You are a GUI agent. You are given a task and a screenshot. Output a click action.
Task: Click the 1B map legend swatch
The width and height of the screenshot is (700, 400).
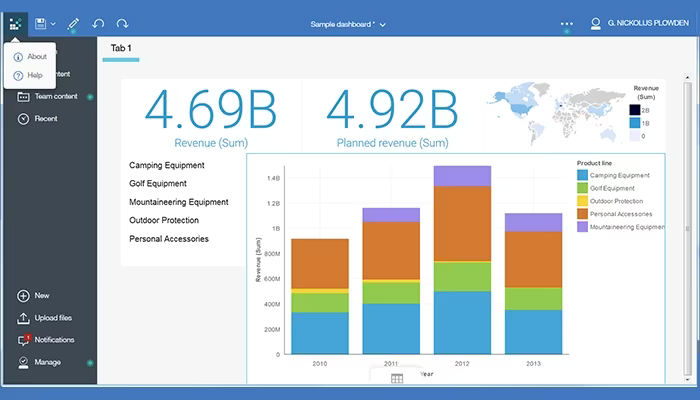[635, 123]
